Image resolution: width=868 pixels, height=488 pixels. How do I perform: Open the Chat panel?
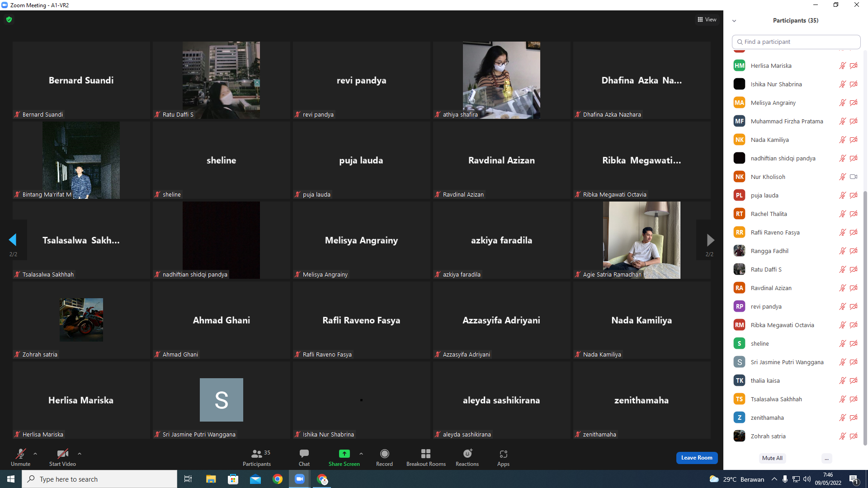coord(304,457)
